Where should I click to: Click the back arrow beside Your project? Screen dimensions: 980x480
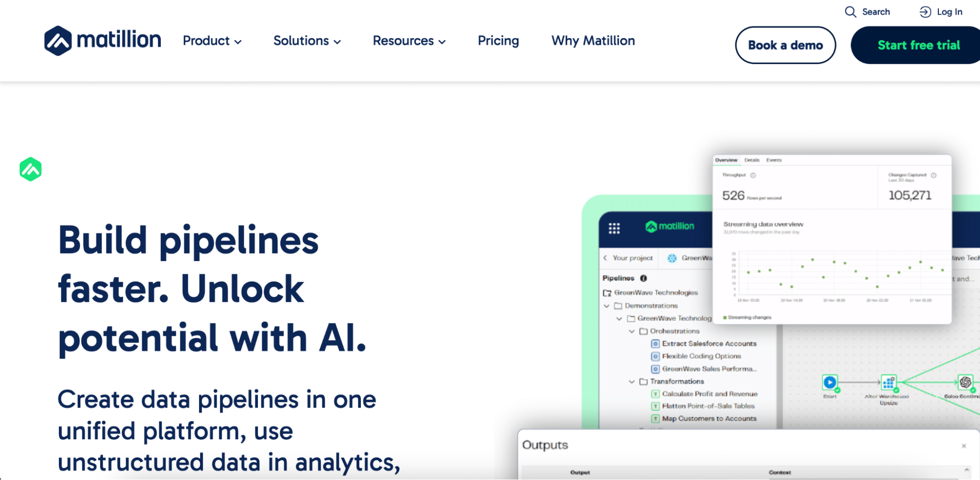click(x=605, y=258)
